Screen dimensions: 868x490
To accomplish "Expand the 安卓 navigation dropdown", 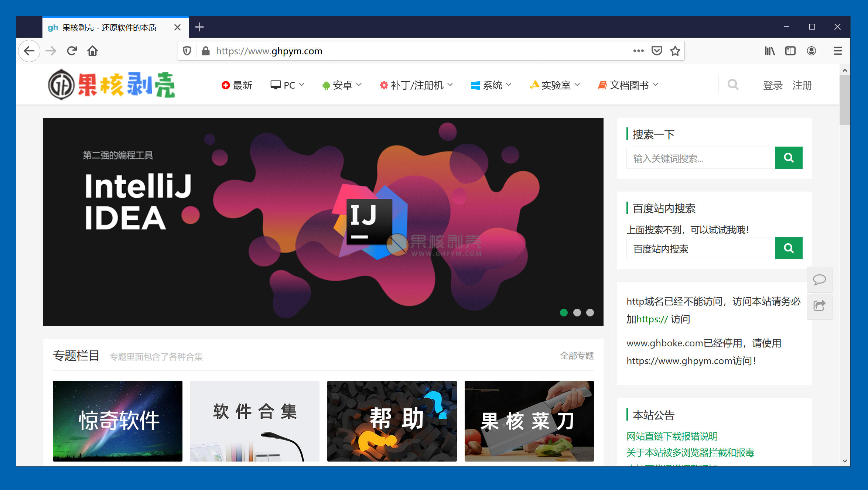I will 342,85.
